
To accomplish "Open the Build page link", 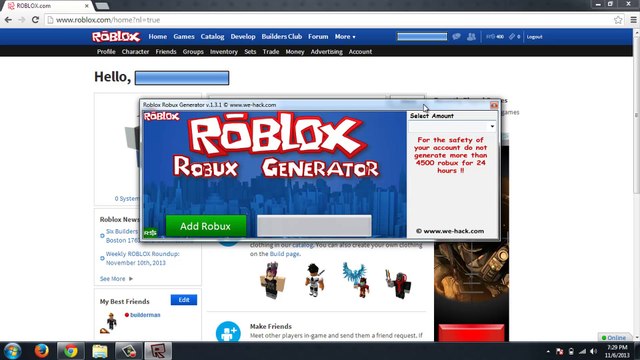I will pyautogui.click(x=284, y=254).
